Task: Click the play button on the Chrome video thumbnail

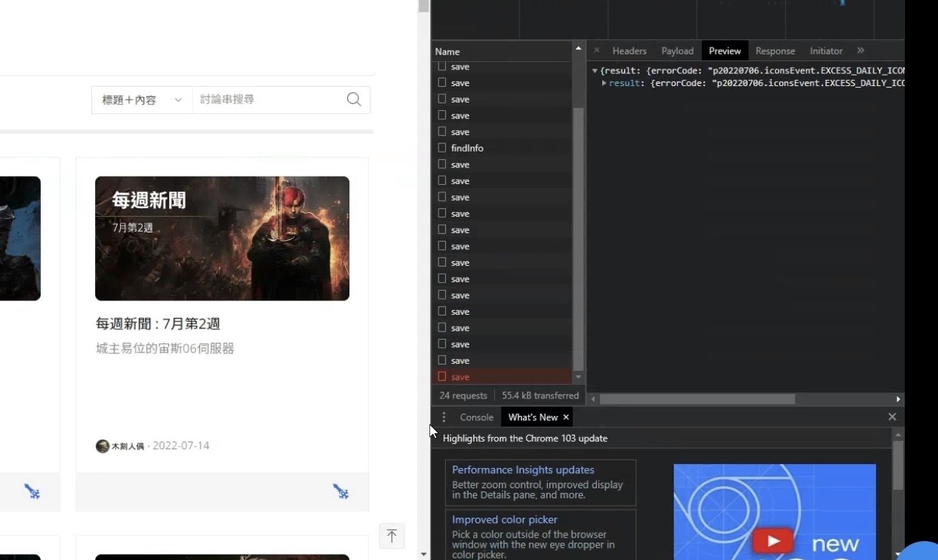Action: [772, 540]
